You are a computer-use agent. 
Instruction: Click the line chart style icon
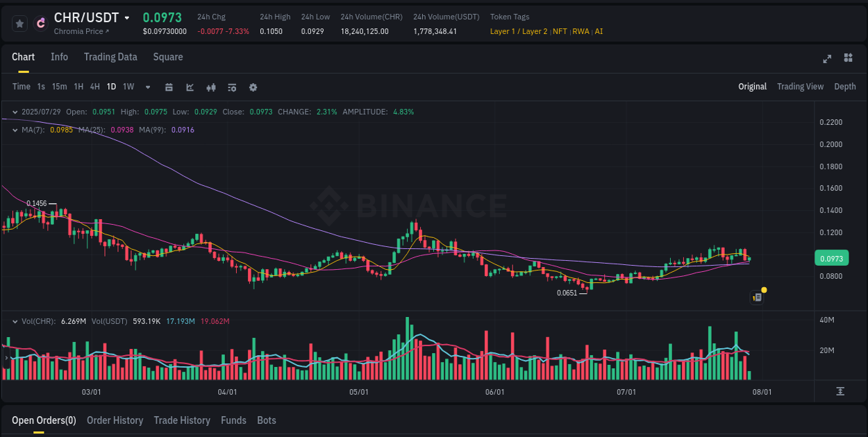coord(189,87)
